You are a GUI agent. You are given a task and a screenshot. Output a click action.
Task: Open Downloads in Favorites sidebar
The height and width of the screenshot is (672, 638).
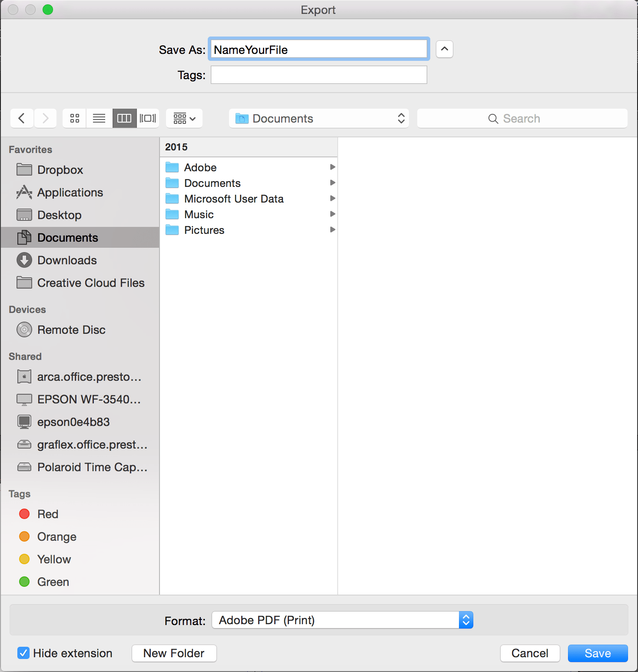point(67,260)
